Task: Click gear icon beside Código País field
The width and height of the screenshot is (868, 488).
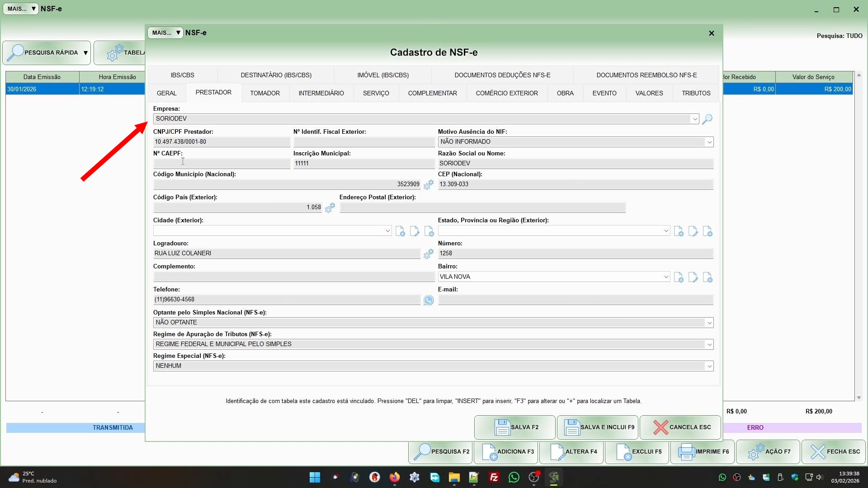Action: coord(330,207)
